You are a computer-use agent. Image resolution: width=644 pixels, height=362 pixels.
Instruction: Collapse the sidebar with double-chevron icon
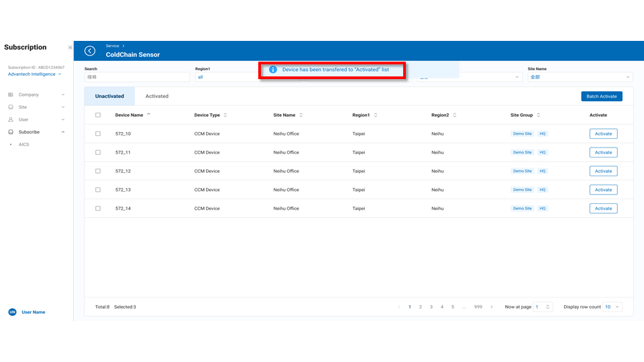click(x=70, y=48)
